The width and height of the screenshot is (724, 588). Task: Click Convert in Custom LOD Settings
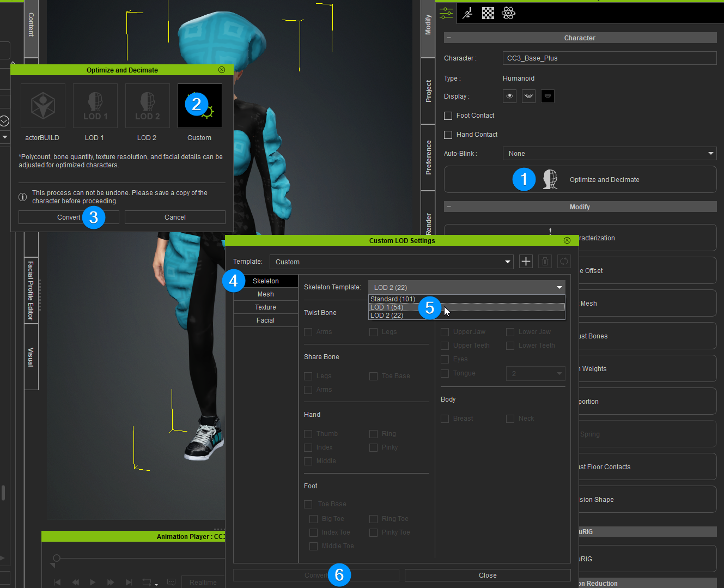click(x=316, y=575)
